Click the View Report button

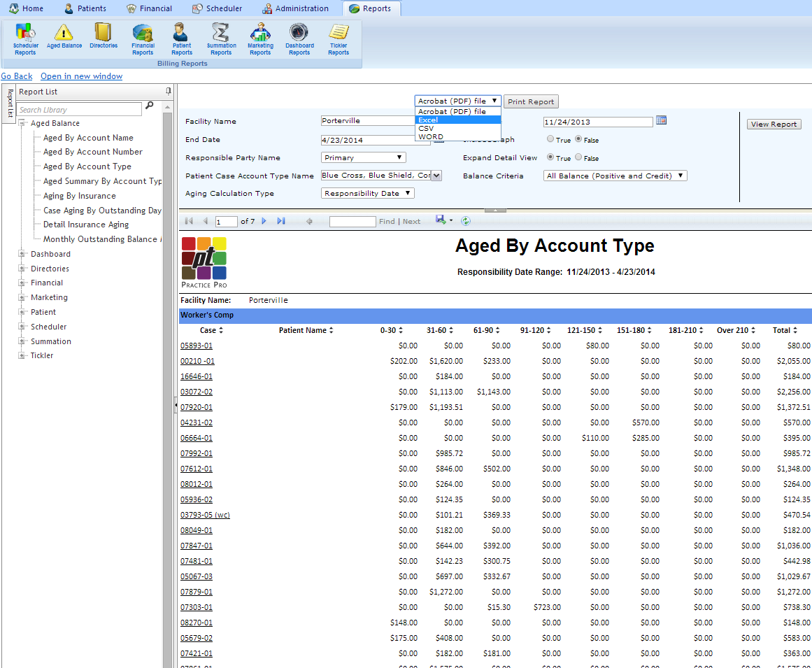pyautogui.click(x=774, y=125)
